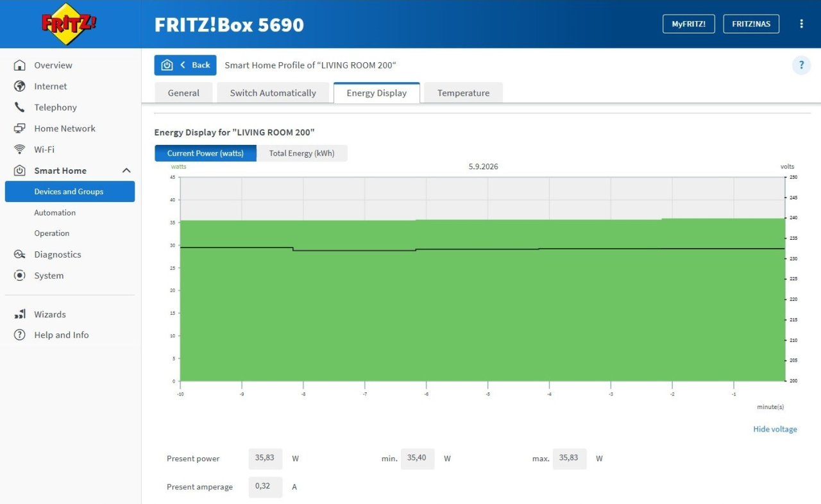
Task: Open FRITZ!NAS from the header
Action: pyautogui.click(x=751, y=24)
